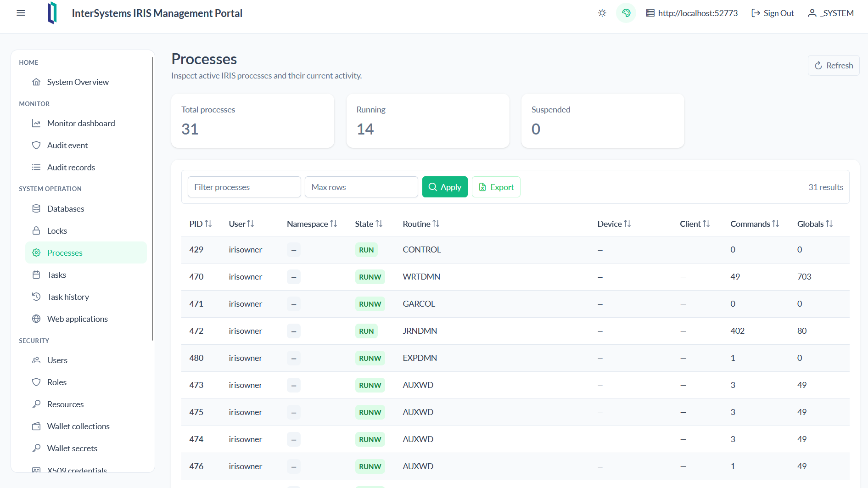The height and width of the screenshot is (488, 868).
Task: Click the Monitor dashboard chart icon
Action: [x=36, y=123]
